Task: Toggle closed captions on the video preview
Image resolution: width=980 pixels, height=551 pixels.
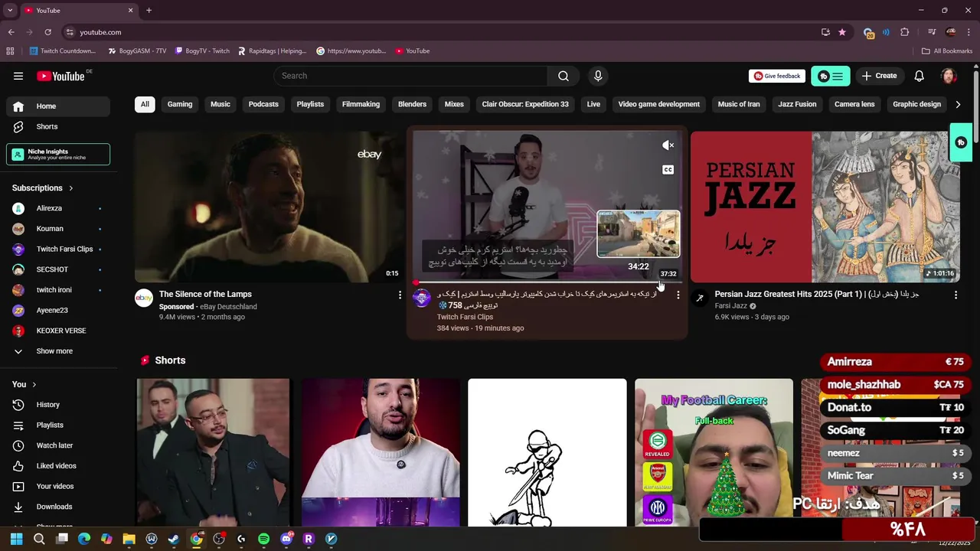Action: pyautogui.click(x=668, y=170)
